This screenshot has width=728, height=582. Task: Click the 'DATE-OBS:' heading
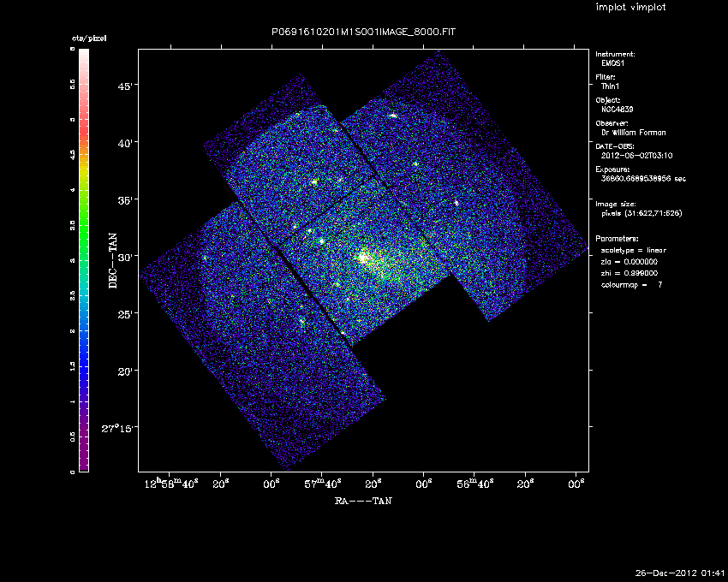click(614, 146)
